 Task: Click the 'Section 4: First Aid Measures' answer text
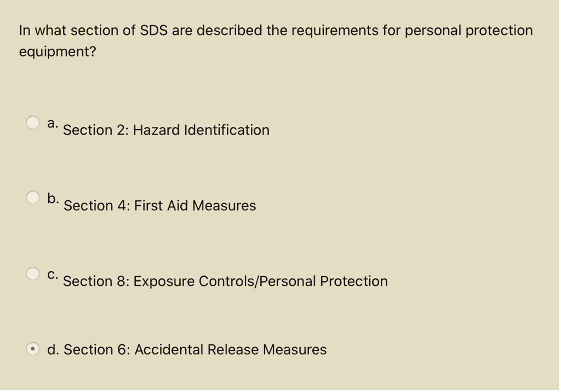(x=159, y=206)
